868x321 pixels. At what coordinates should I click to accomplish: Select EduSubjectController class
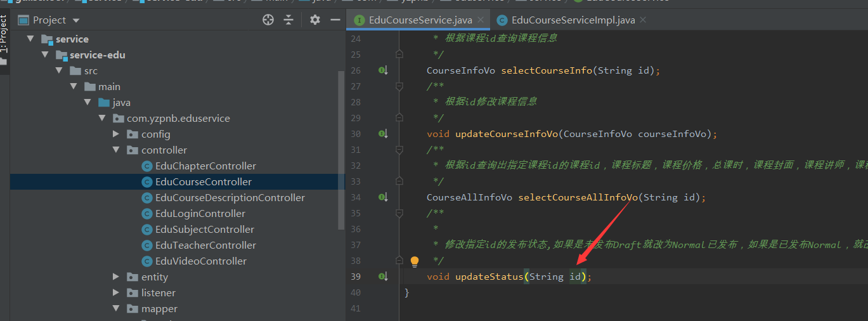click(x=205, y=230)
